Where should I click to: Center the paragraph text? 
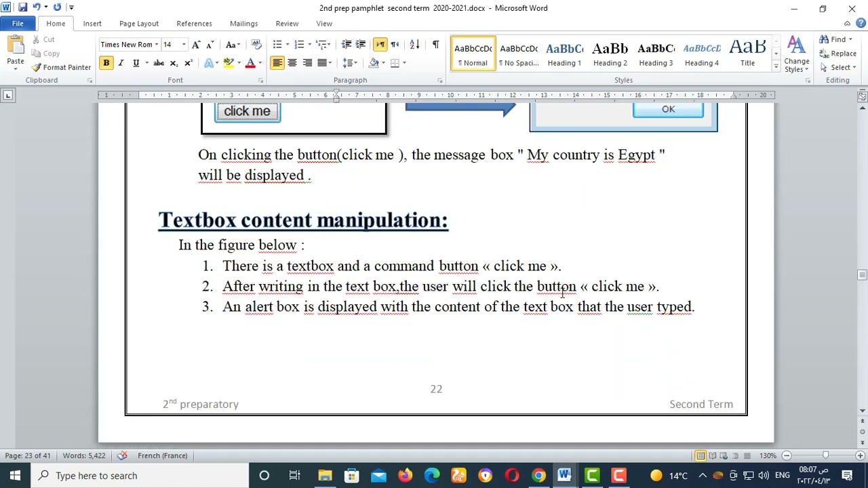292,63
